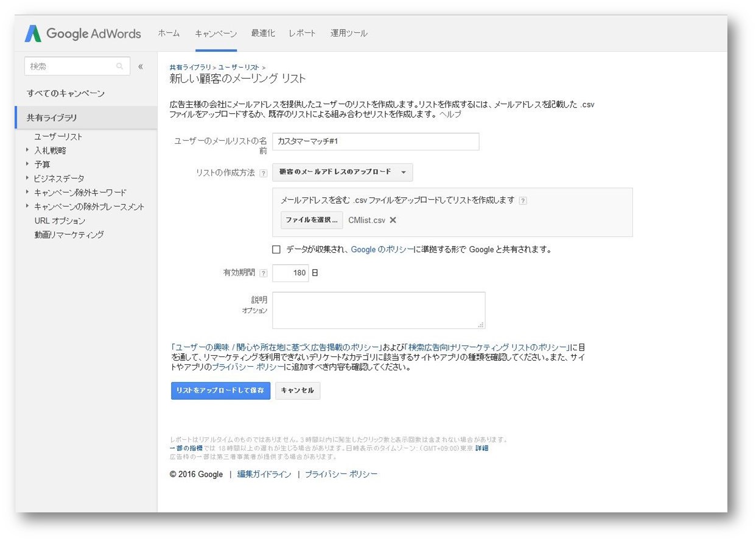Screen dimensions: 756x541
Task: Go to the ホーム tab
Action: coord(169,34)
